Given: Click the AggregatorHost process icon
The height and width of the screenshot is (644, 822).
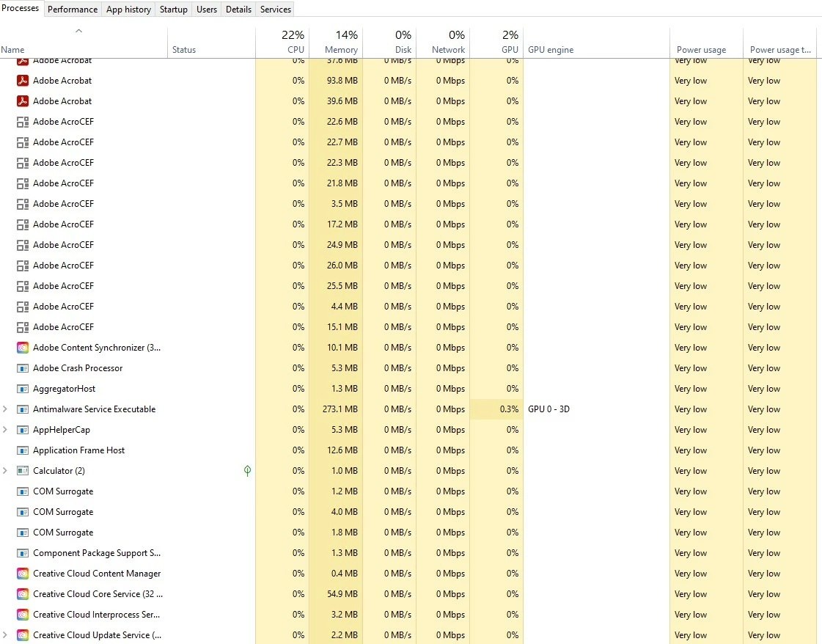Looking at the screenshot, I should [x=23, y=389].
